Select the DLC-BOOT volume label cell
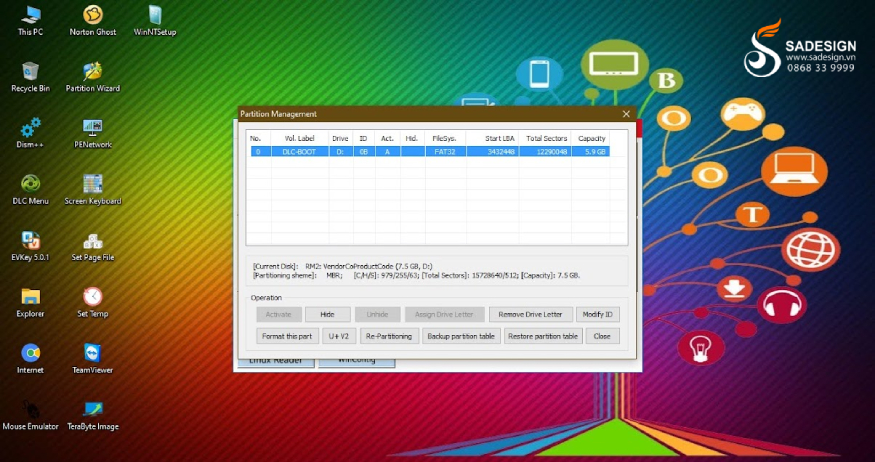 [x=299, y=152]
